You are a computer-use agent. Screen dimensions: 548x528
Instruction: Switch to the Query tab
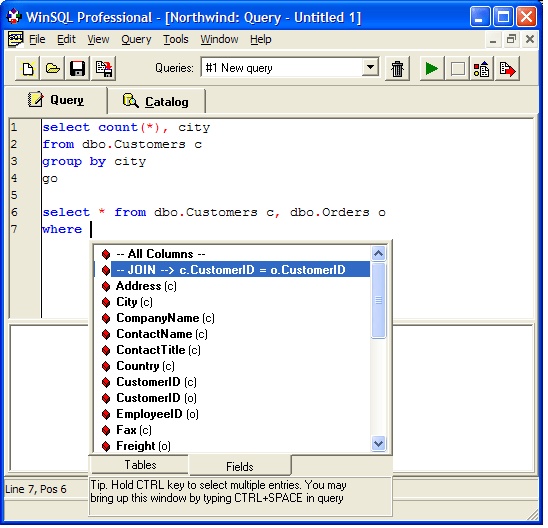click(x=56, y=100)
